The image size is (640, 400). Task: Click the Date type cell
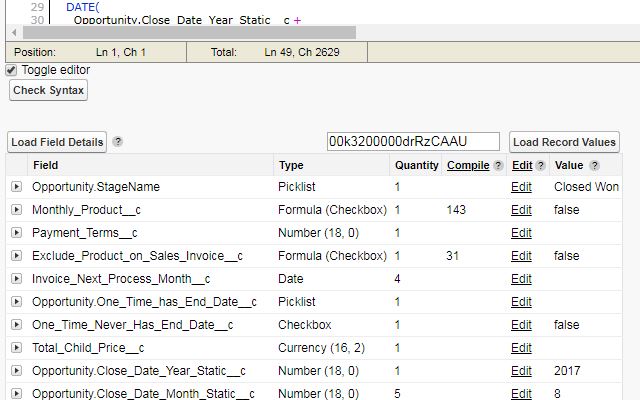click(x=291, y=279)
